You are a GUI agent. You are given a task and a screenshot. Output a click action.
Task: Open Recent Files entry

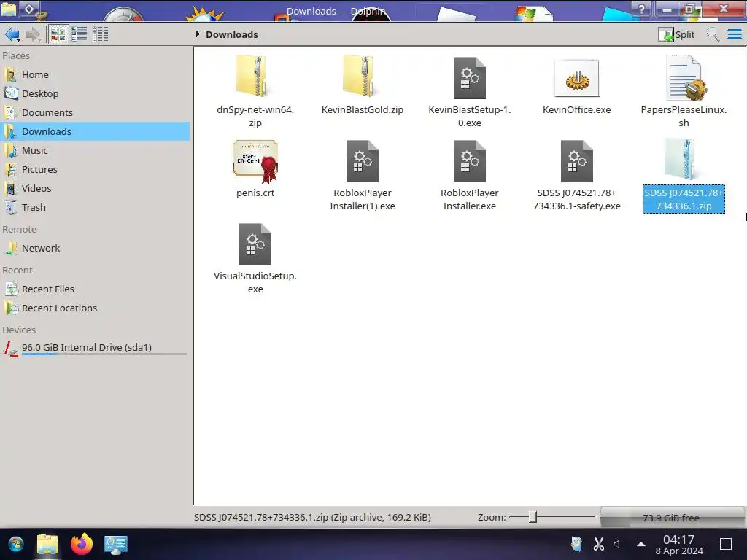point(96,289)
